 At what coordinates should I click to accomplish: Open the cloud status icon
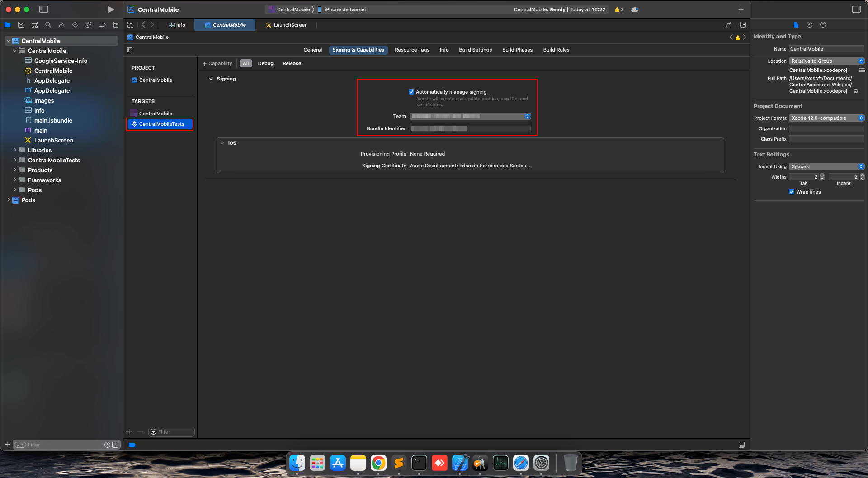[635, 9]
